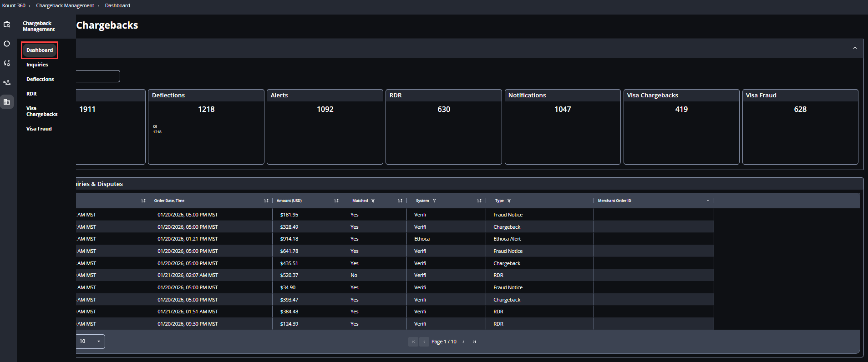Open the rows-per-page dropdown showing 10
The image size is (868, 362).
pos(91,342)
